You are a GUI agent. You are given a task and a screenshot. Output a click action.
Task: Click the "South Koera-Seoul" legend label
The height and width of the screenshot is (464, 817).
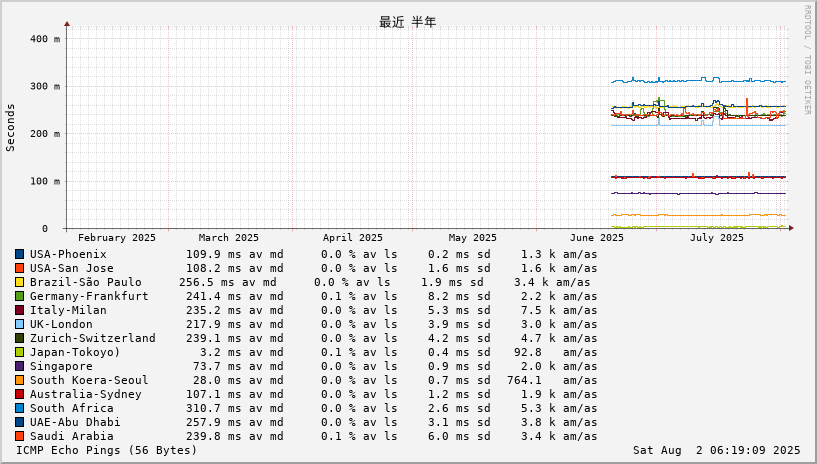(89, 381)
